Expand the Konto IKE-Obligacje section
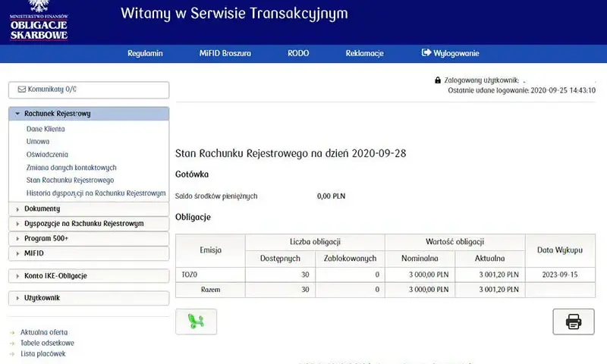The image size is (607, 364). coord(89,276)
